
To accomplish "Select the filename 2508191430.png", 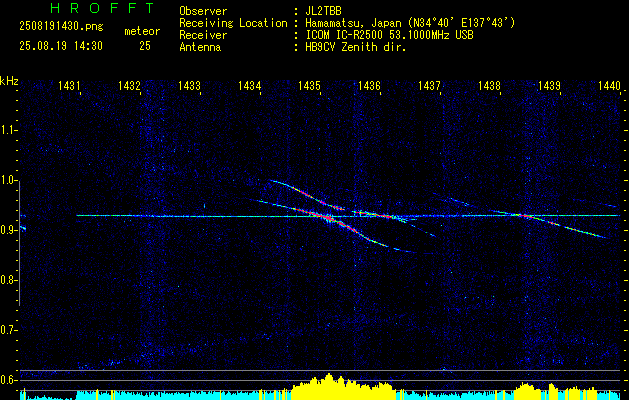I will [61, 27].
